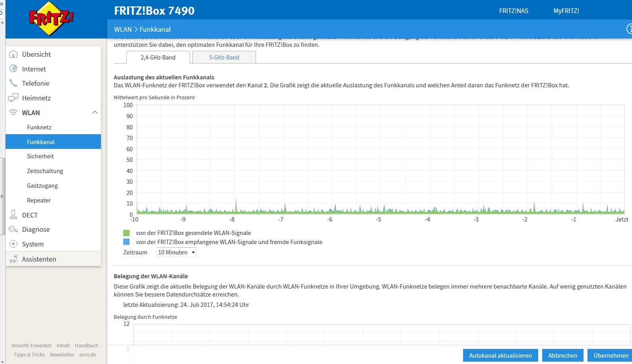Screen dimensions: 632x364
Task: Click the 'Belegung der WLAN-Kanäle' heading
Action: click(151, 276)
